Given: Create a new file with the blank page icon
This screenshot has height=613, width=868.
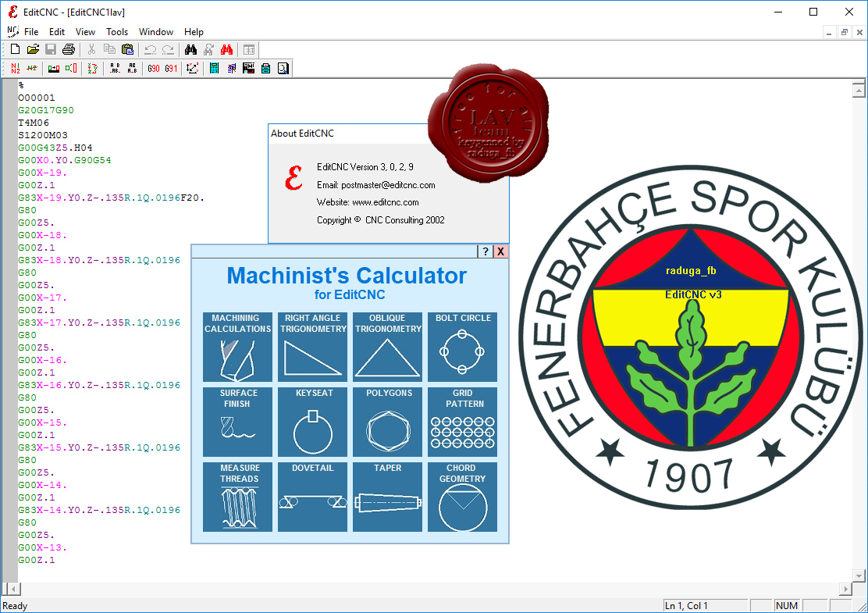Looking at the screenshot, I should (15, 49).
